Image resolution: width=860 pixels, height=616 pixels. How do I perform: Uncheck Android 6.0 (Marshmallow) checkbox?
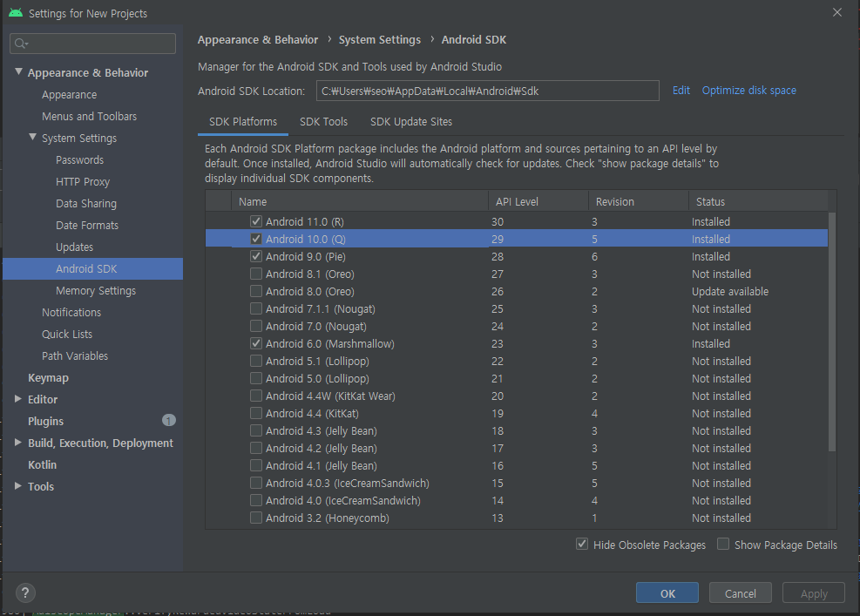(256, 343)
